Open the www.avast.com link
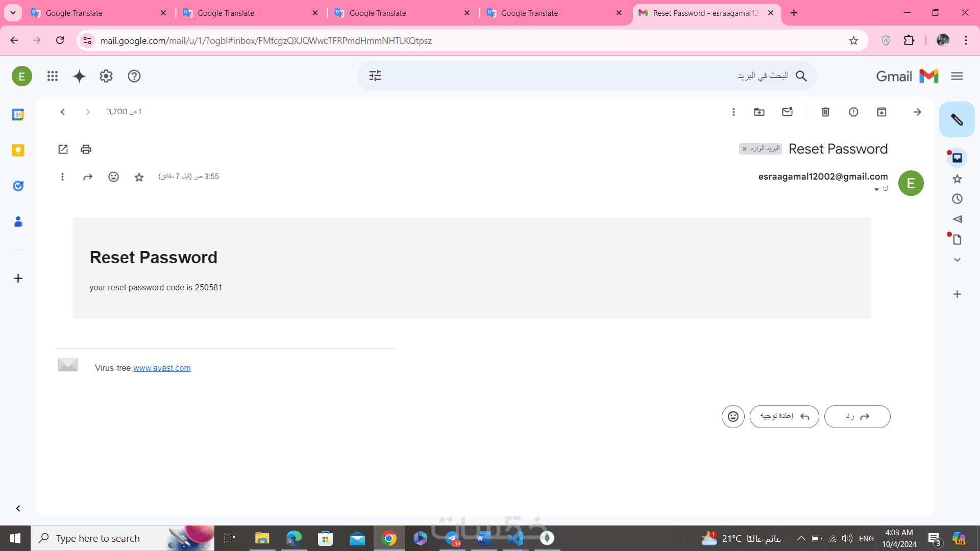This screenshot has width=980, height=551. pyautogui.click(x=162, y=368)
